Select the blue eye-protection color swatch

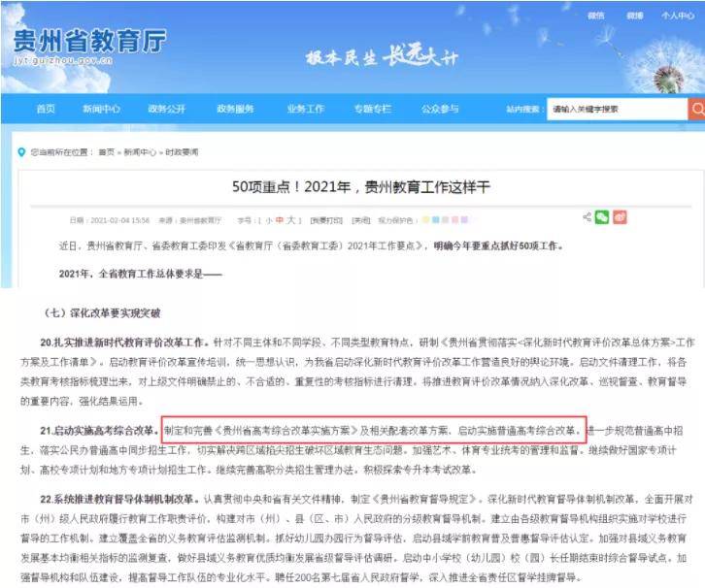point(436,219)
